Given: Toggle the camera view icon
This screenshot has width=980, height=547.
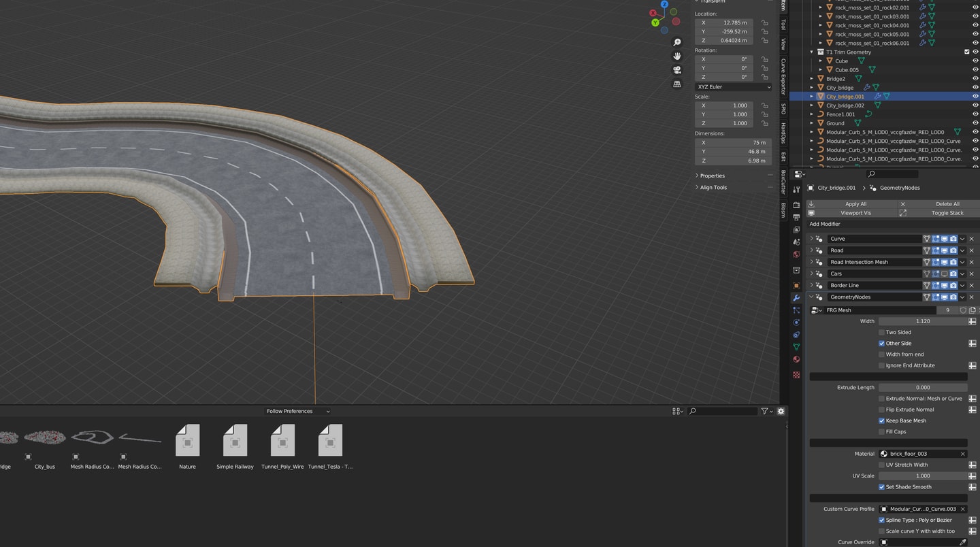Looking at the screenshot, I should [x=677, y=70].
